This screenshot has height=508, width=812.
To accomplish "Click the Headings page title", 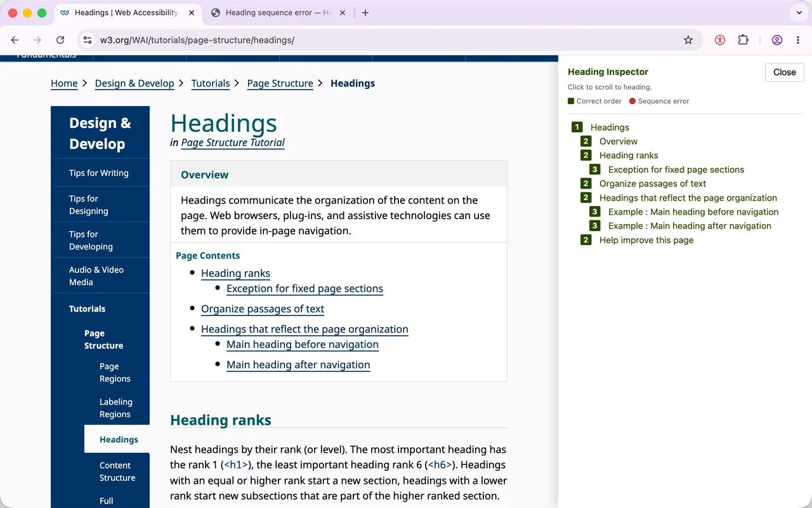I will pos(224,123).
